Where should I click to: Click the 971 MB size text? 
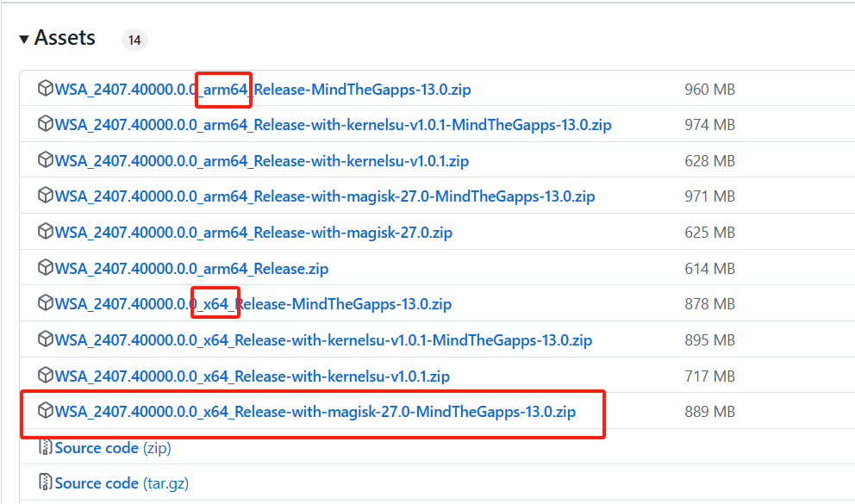710,196
